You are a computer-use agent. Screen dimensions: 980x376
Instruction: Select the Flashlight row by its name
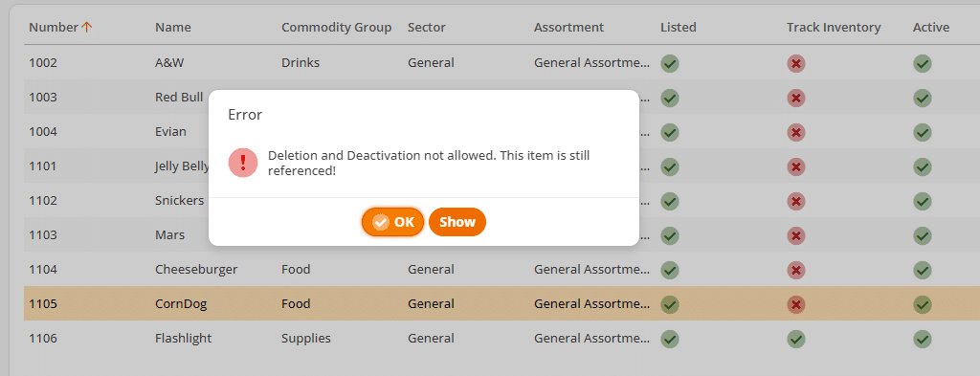[183, 339]
